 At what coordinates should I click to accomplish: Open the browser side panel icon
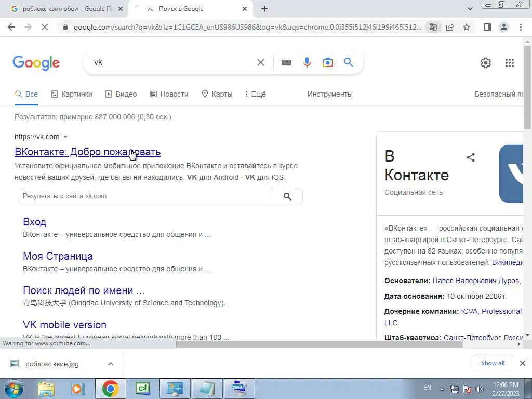487,27
